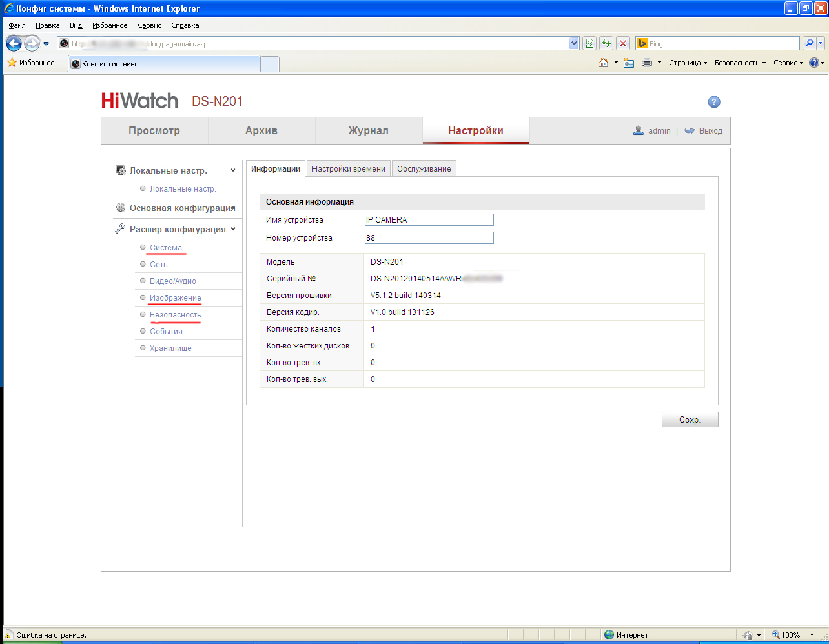
Task: Click the printer icon in command bar
Action: point(647,63)
